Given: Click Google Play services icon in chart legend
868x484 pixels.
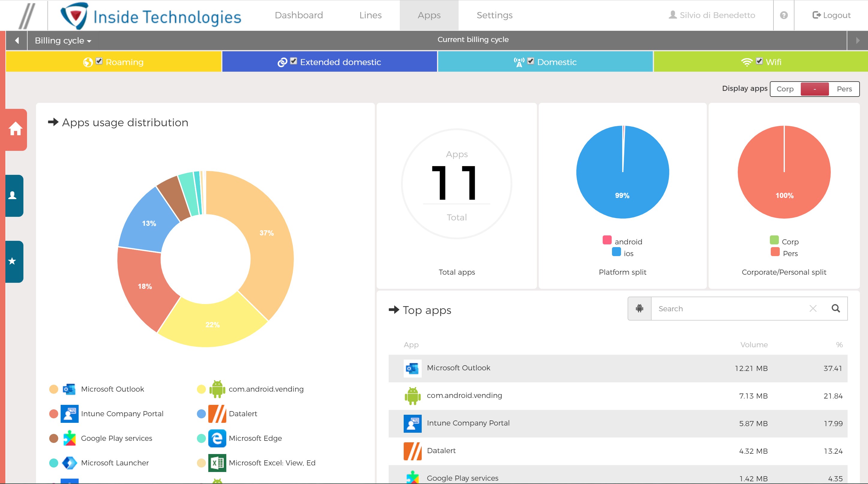Looking at the screenshot, I should [x=69, y=438].
